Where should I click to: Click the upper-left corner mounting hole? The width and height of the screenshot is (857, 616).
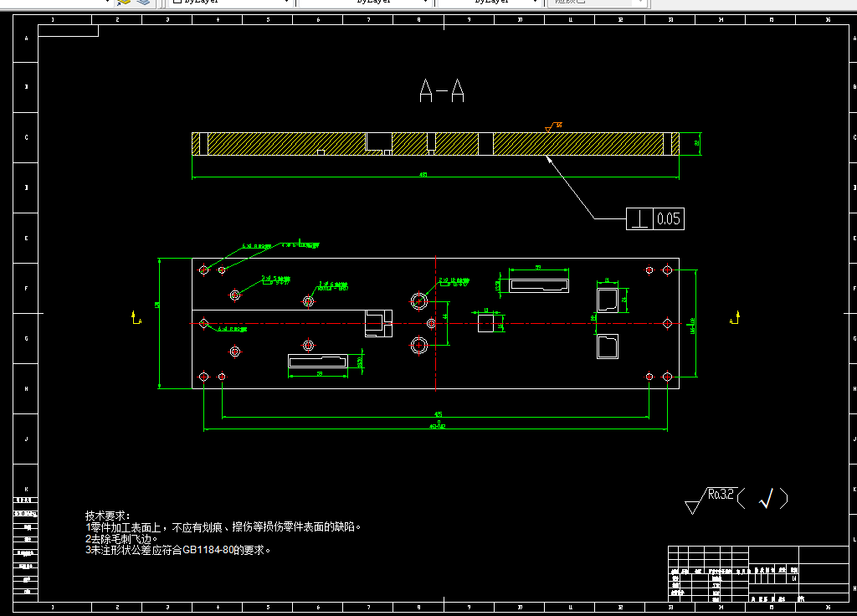point(204,269)
